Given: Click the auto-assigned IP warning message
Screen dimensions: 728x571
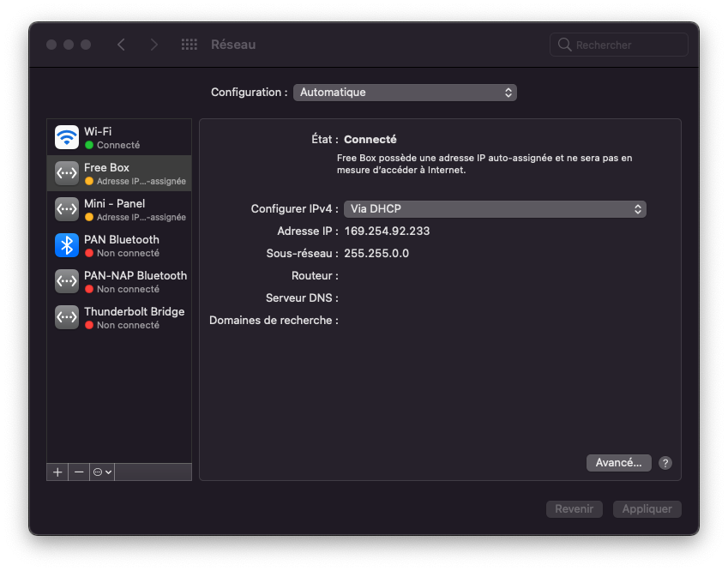Looking at the screenshot, I should 484,164.
